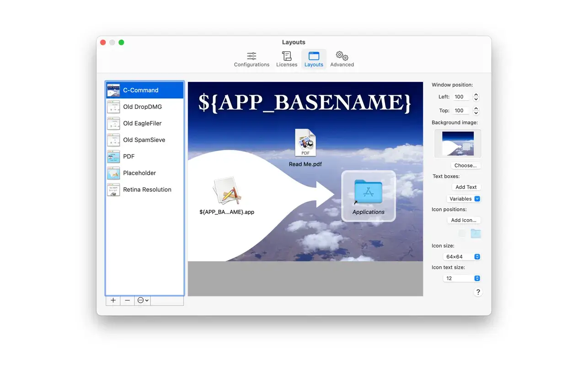This screenshot has height=368, width=588.
Task: Click the folder icon under Add Icon
Action: [x=476, y=233]
